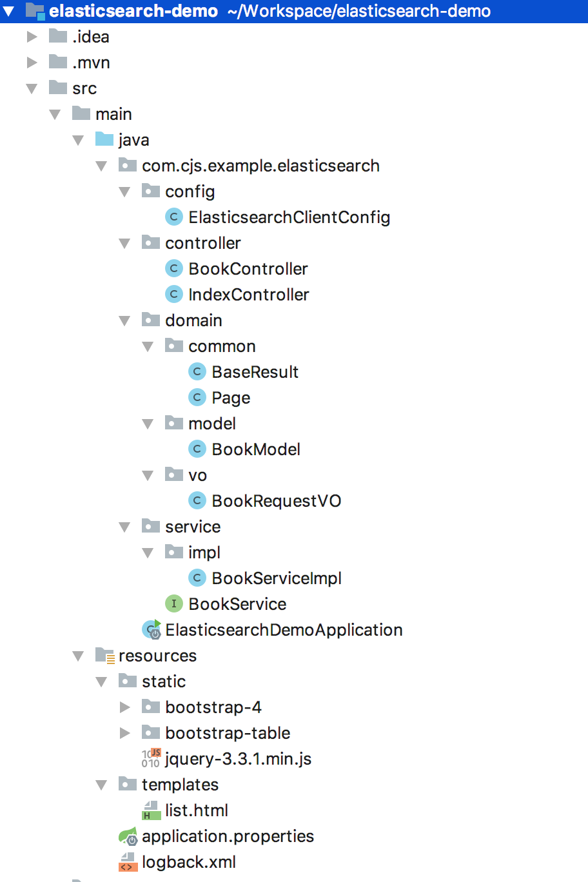The width and height of the screenshot is (588, 882).
Task: Select BookServiceImpl in the tree
Action: [277, 578]
